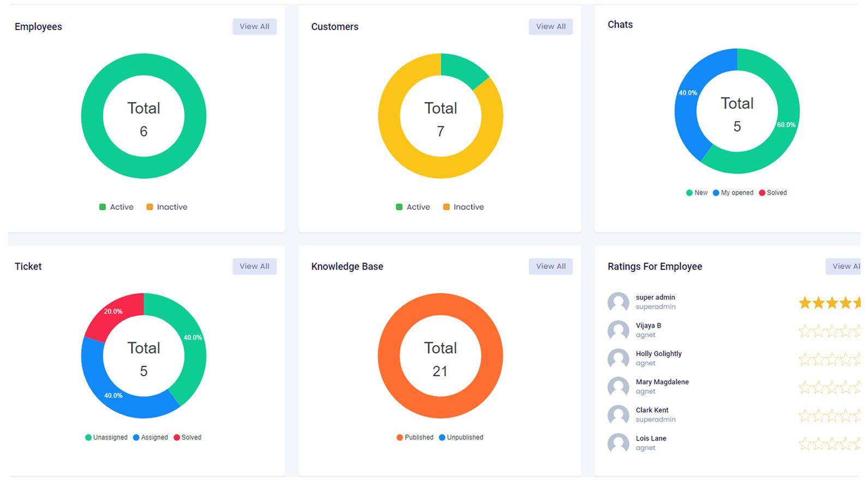Click super admin's avatar icon
The height and width of the screenshot is (481, 868).
pos(618,302)
